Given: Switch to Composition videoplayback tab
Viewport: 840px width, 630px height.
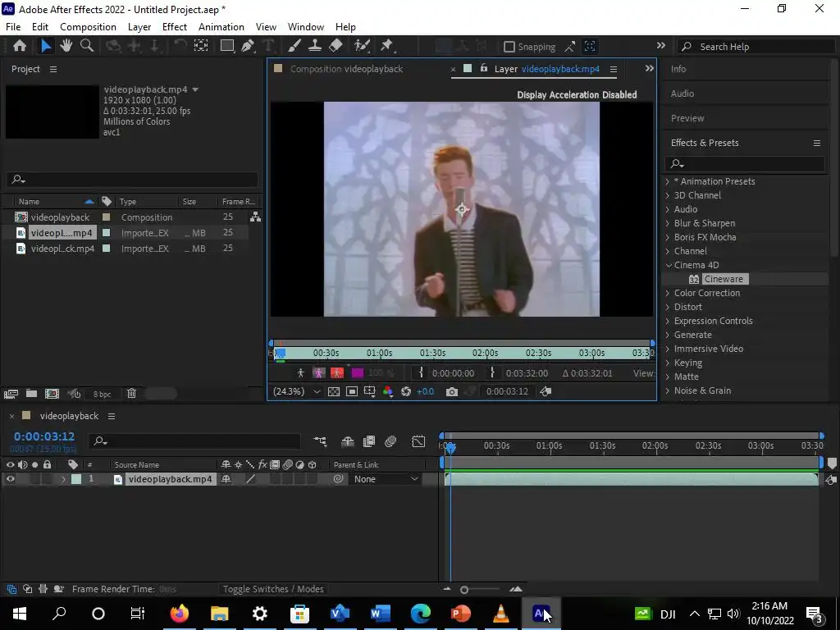Looking at the screenshot, I should tap(346, 69).
